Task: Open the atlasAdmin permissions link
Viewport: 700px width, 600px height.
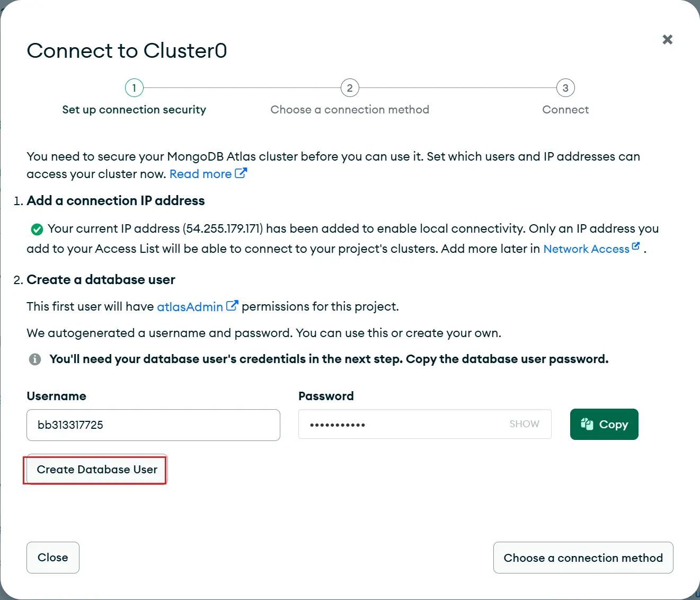Action: 190,307
